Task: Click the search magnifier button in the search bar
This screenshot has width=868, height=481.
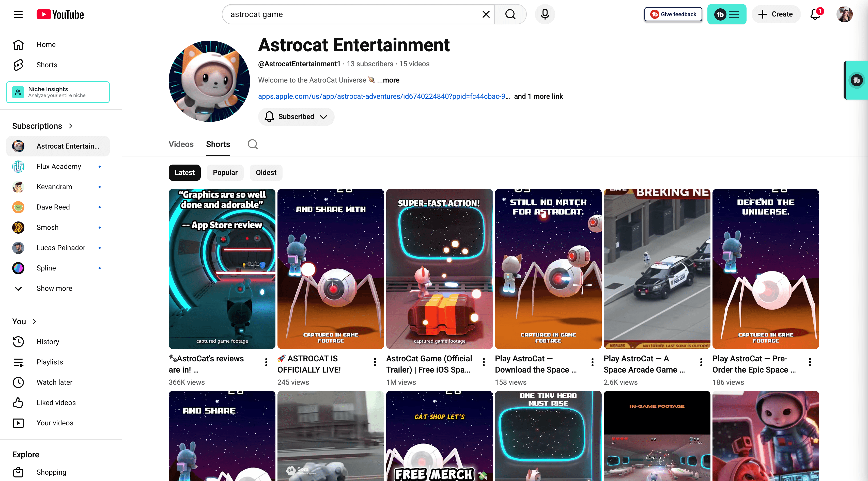Action: pos(510,14)
